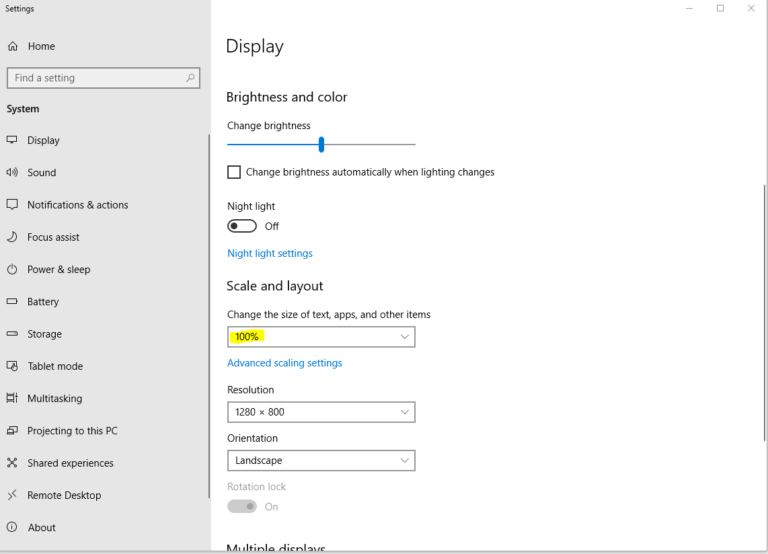The height and width of the screenshot is (554, 768).
Task: Enable automatic brightness change checkbox
Action: point(234,172)
